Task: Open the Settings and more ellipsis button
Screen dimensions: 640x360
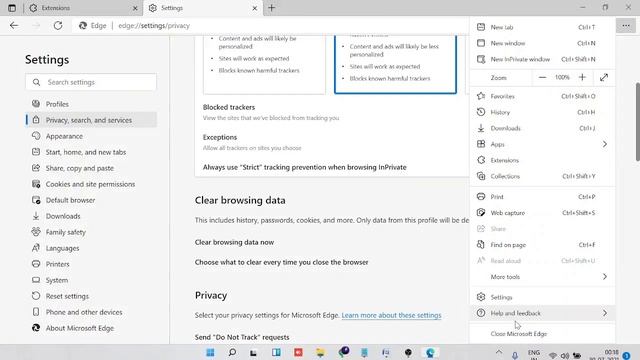Action: pyautogui.click(x=626, y=25)
